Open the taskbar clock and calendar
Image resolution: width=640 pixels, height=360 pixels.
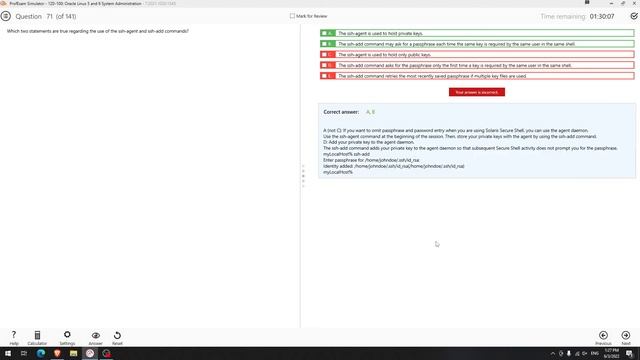click(611, 353)
